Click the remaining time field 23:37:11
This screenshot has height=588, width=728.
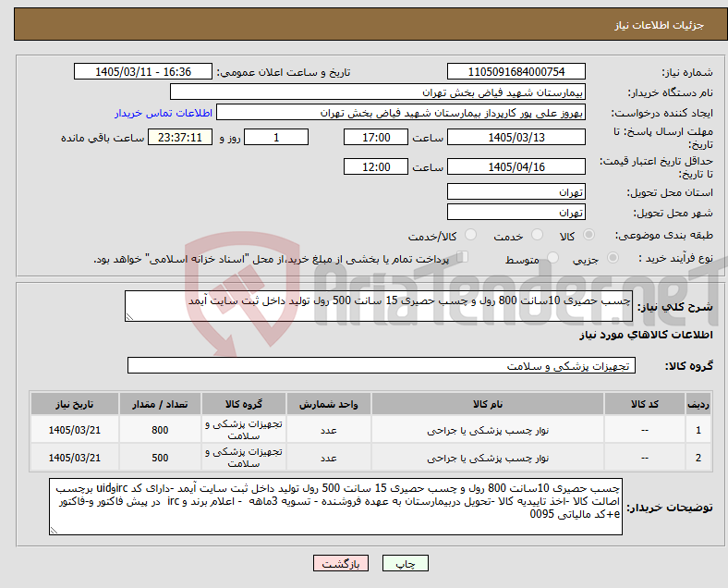[180, 138]
